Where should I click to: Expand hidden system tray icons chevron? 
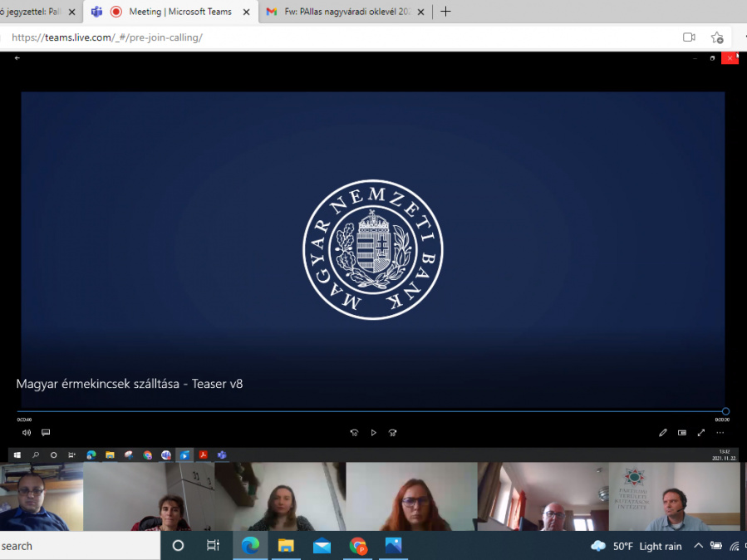tap(699, 546)
